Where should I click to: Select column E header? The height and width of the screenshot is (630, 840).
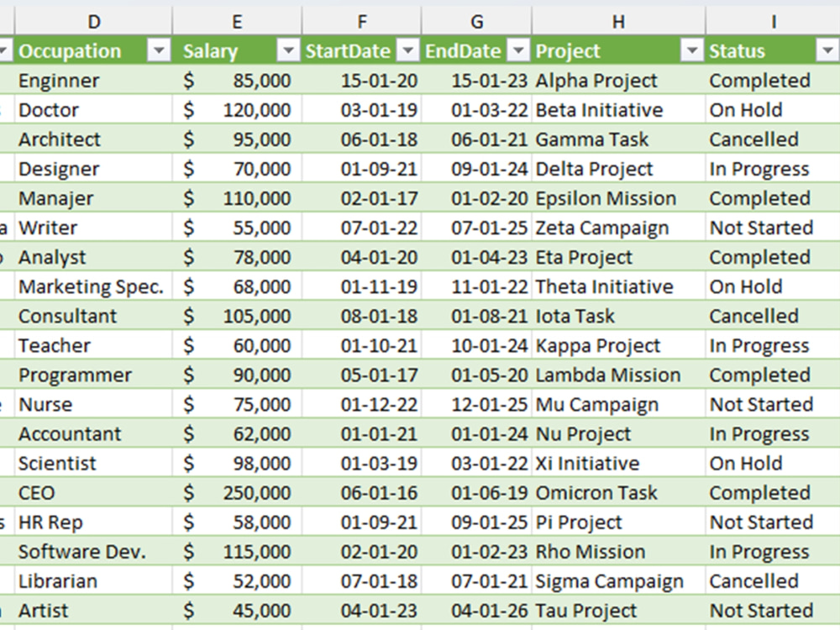pos(237,22)
